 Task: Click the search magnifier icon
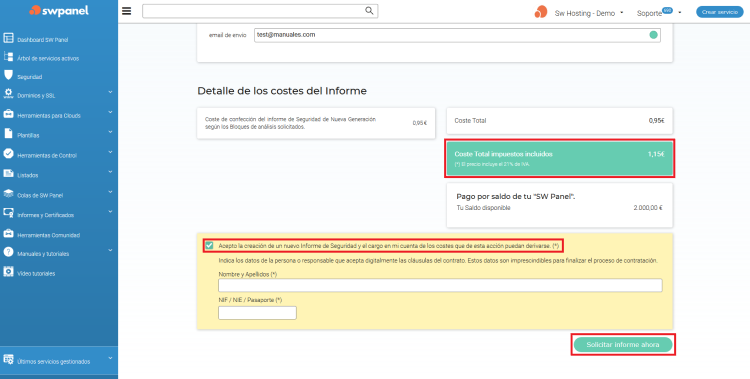(x=369, y=11)
